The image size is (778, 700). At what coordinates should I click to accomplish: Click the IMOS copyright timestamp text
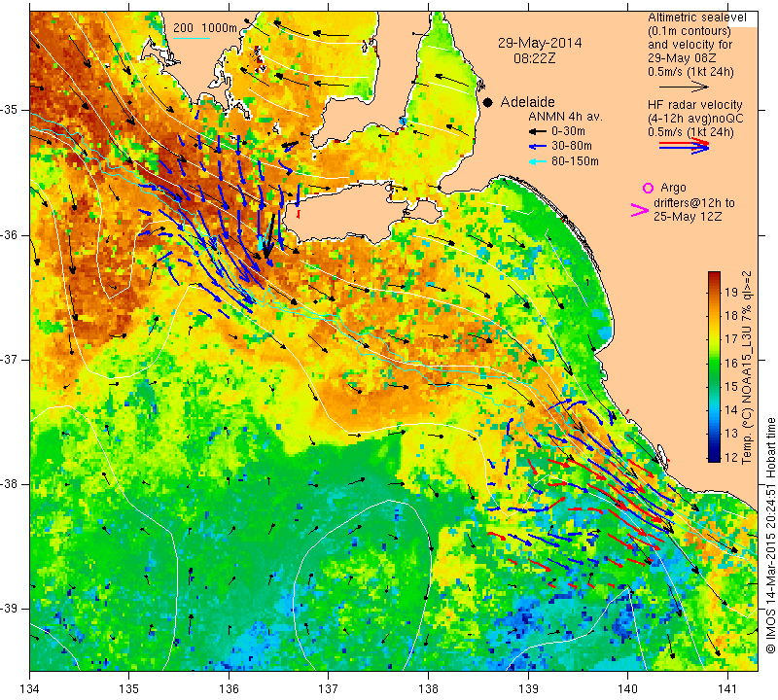point(770,536)
